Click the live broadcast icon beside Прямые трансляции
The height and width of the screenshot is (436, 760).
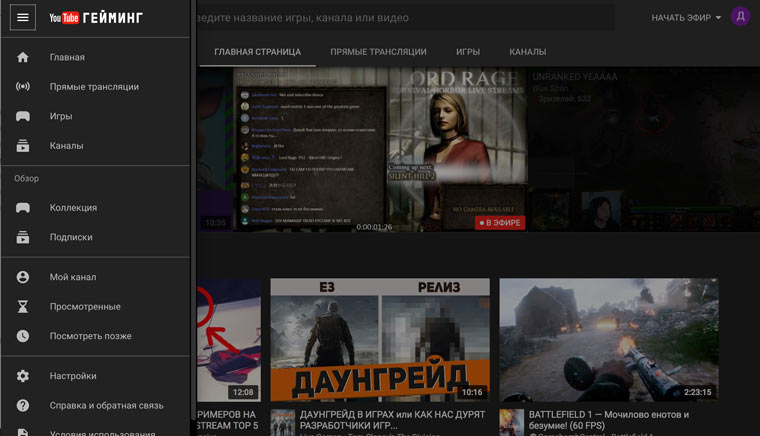[23, 87]
